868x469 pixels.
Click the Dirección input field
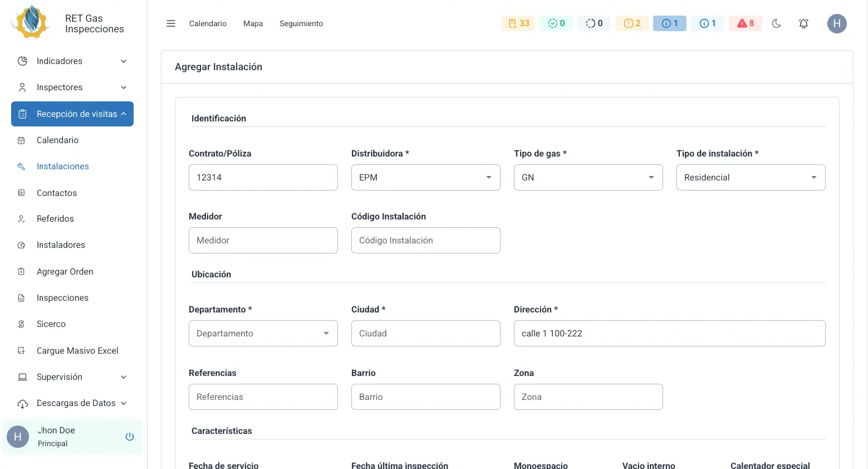click(x=670, y=333)
